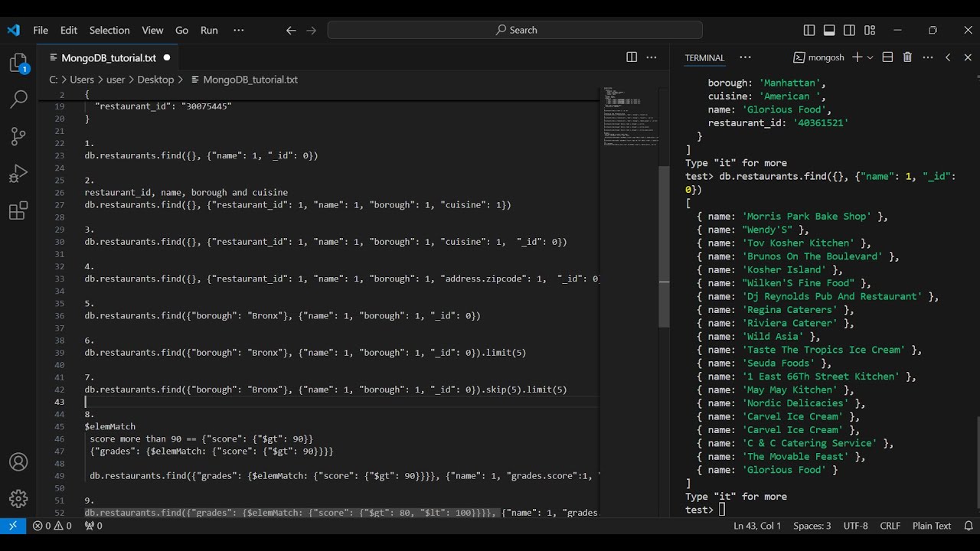Select the mongosh terminal label
This screenshot has width=980, height=551.
coord(818,57)
